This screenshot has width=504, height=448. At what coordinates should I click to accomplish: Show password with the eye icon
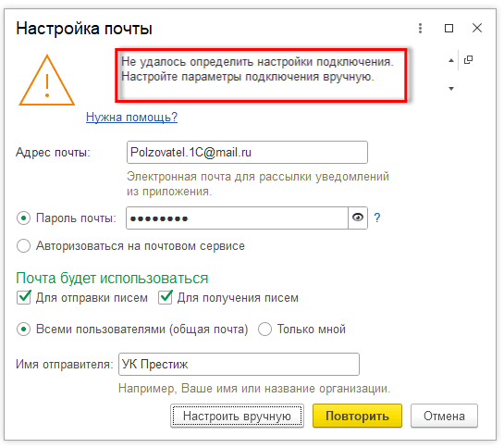(358, 218)
